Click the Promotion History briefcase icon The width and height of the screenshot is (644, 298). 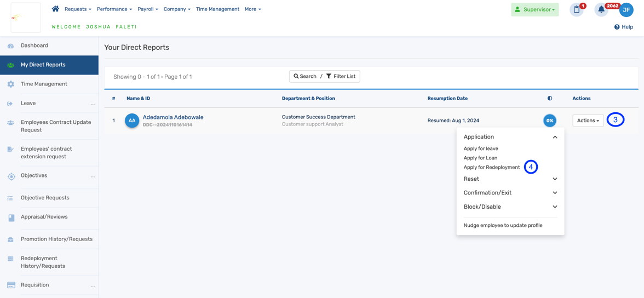pos(11,239)
